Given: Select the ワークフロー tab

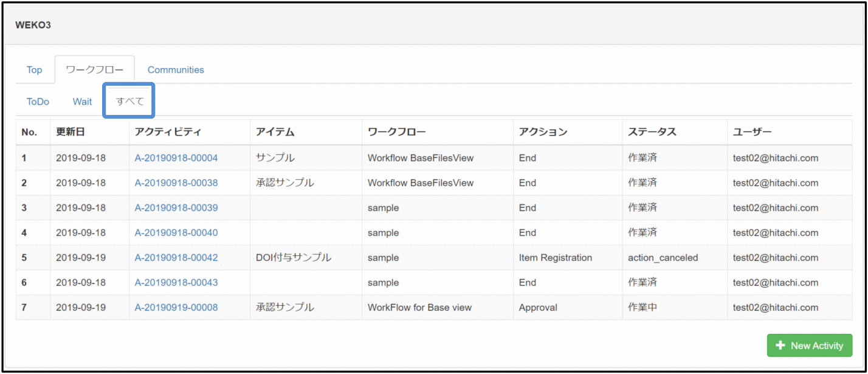Looking at the screenshot, I should [x=94, y=70].
